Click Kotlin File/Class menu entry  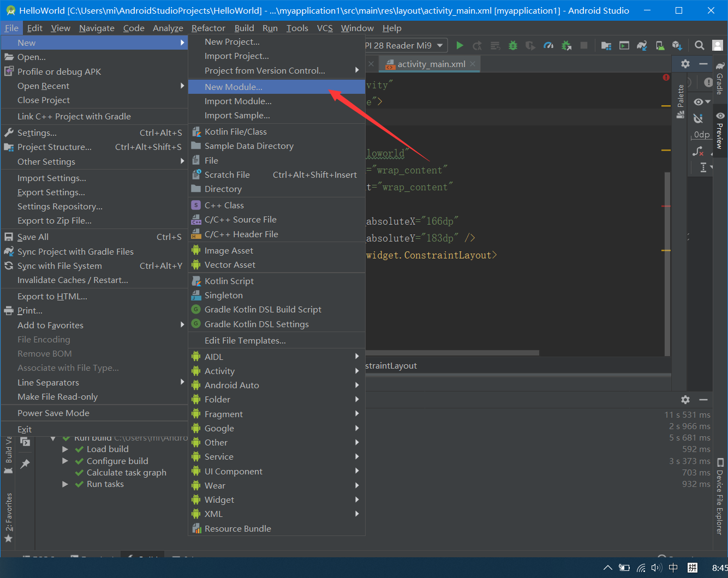[x=277, y=131]
